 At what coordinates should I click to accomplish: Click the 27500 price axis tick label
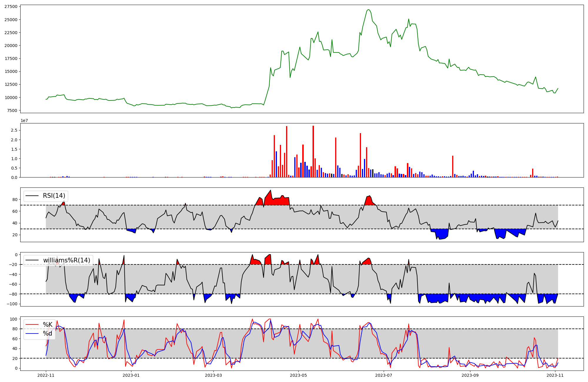click(x=11, y=6)
